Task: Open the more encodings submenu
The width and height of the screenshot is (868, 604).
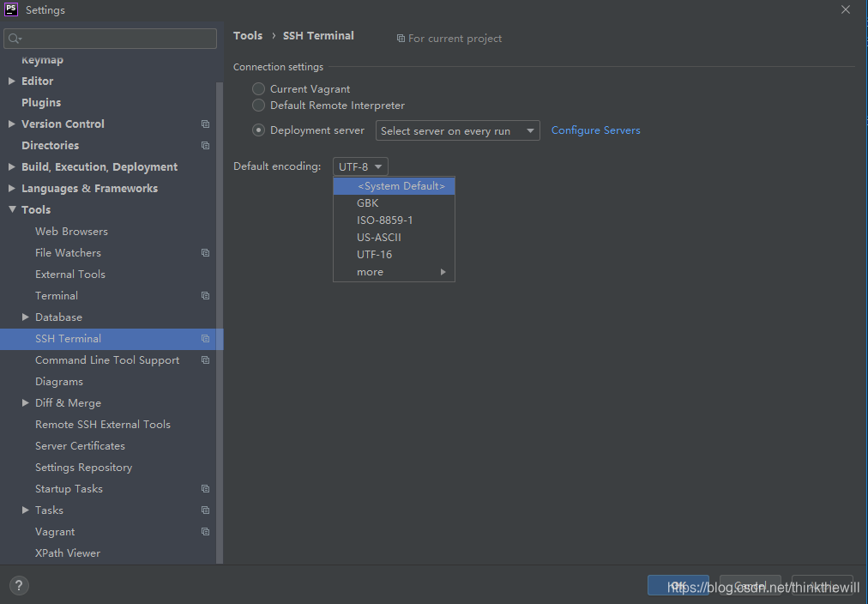Action: pos(395,272)
